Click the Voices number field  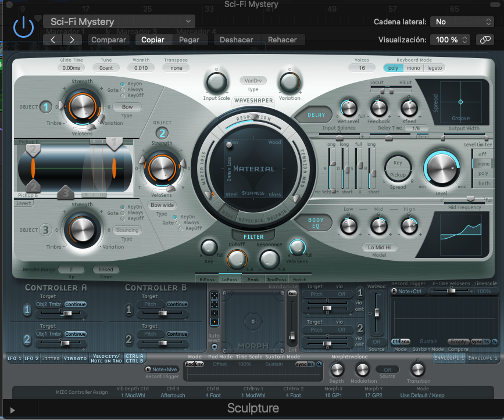[362, 68]
